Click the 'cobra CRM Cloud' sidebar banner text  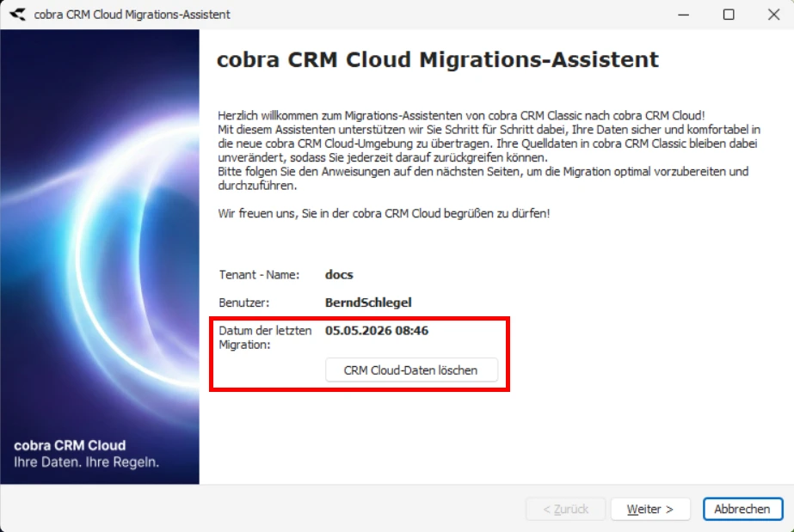click(x=70, y=445)
